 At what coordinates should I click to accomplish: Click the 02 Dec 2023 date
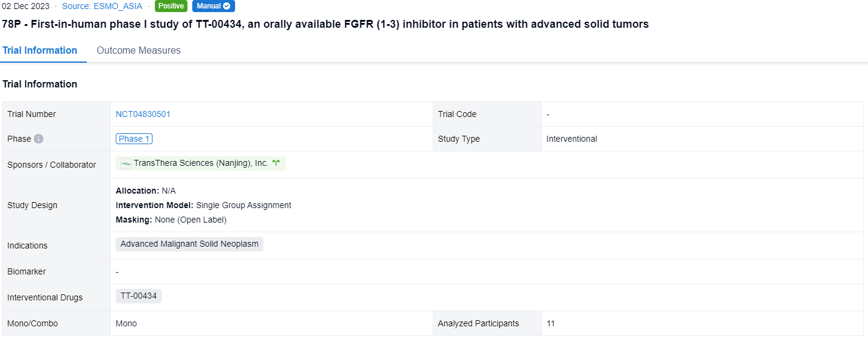click(x=26, y=6)
